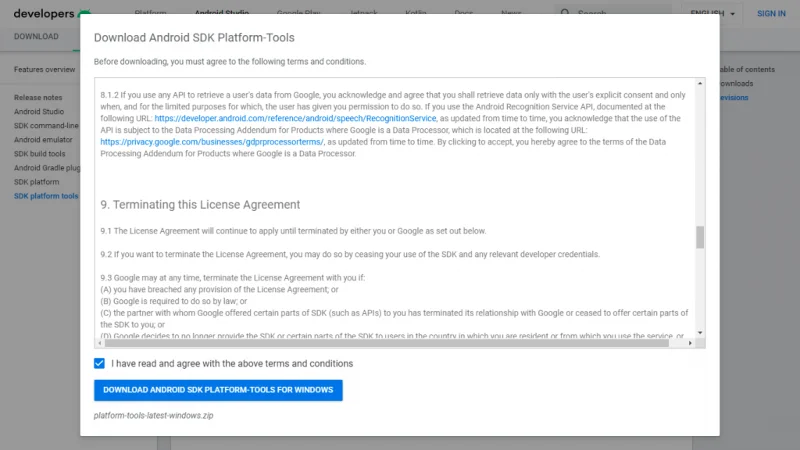Click the vertical scrollbar thumb in license box
Image resolution: width=800 pixels, height=450 pixels.
[700, 237]
